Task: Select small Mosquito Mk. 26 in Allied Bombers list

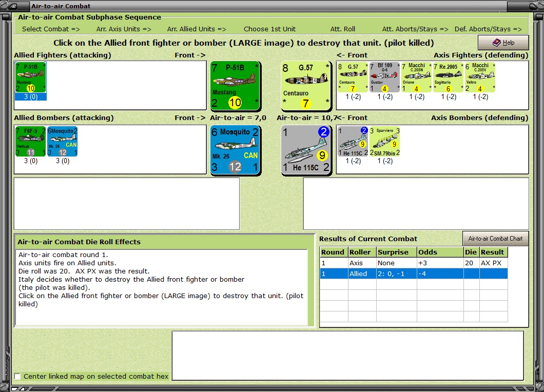Action: pyautogui.click(x=63, y=142)
